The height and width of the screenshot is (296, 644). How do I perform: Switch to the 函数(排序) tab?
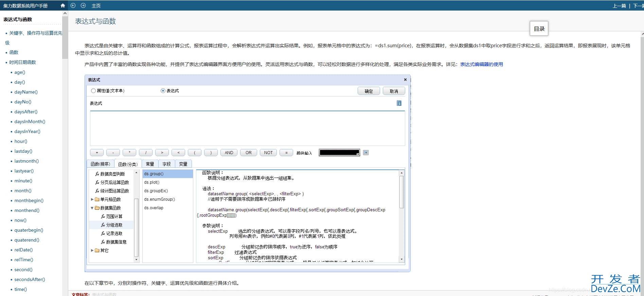[101, 164]
